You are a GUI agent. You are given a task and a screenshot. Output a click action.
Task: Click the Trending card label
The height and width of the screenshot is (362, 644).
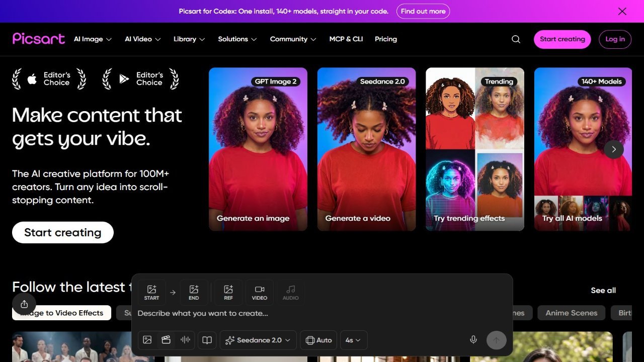pyautogui.click(x=499, y=81)
